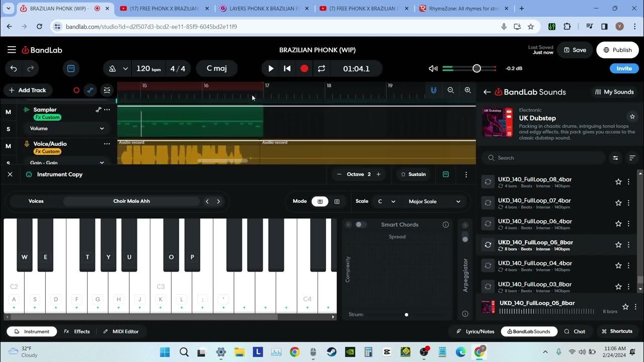Solo the Sampler track
Image resolution: width=644 pixels, height=362 pixels.
[8, 129]
